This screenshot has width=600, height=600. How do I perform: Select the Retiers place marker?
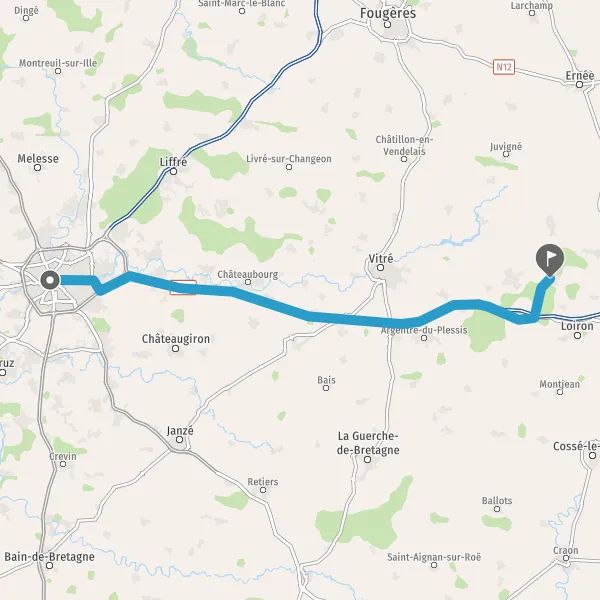point(263,490)
